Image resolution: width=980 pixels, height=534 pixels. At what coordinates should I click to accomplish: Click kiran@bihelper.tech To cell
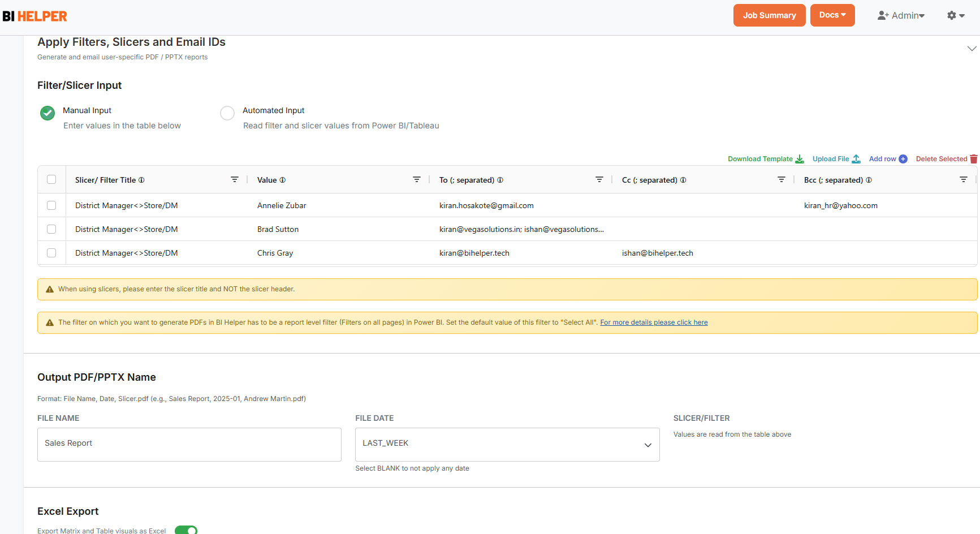point(521,253)
